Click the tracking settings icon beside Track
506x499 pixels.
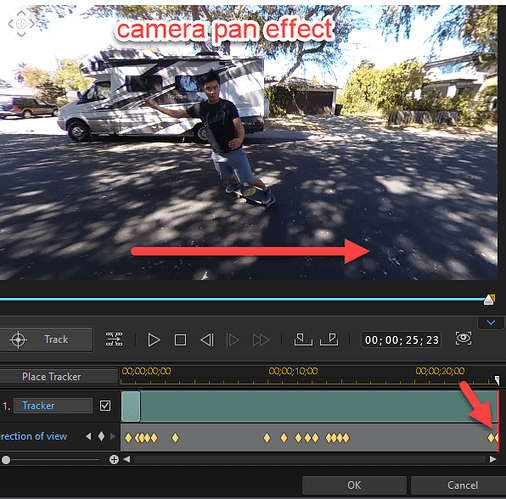[x=114, y=339]
